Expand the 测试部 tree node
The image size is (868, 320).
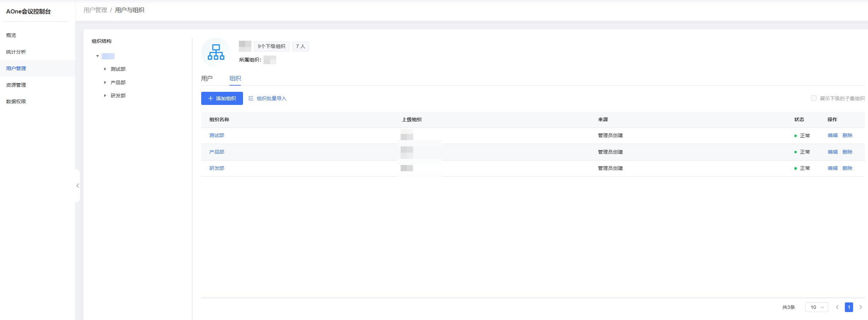(105, 69)
